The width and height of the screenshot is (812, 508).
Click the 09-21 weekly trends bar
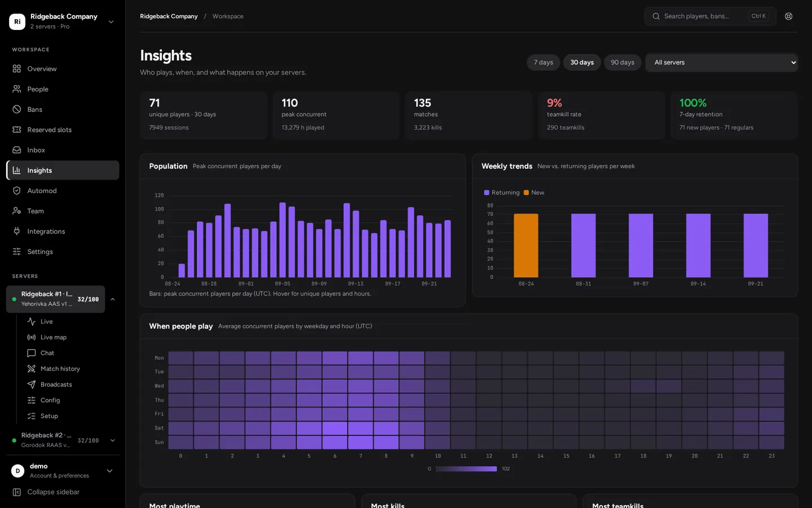click(756, 246)
